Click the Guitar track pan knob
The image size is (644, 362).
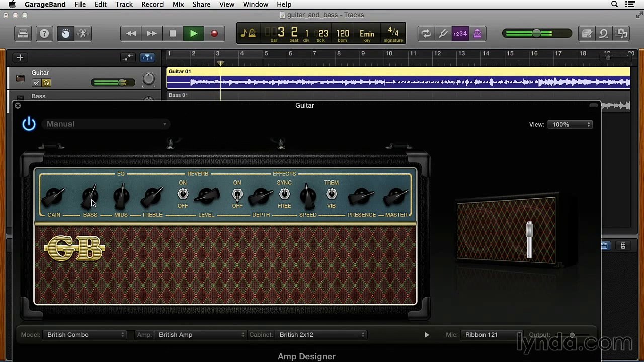[149, 79]
